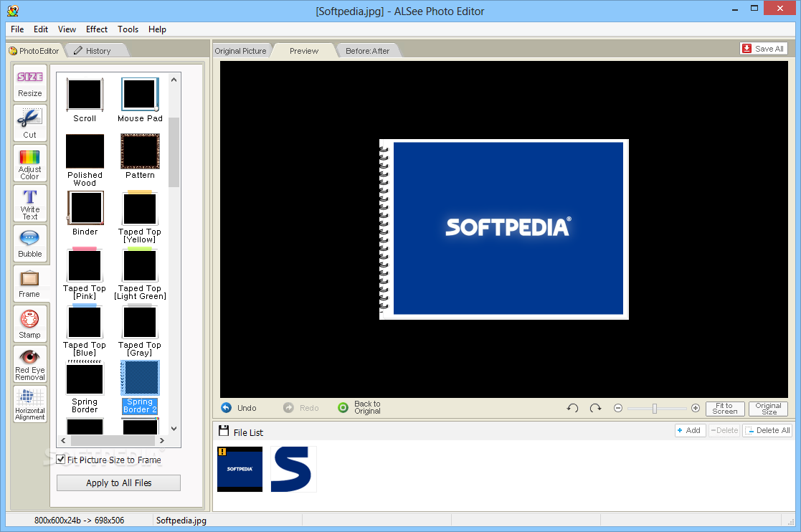Select the Bubble tool
This screenshot has width=801, height=532.
(x=30, y=244)
